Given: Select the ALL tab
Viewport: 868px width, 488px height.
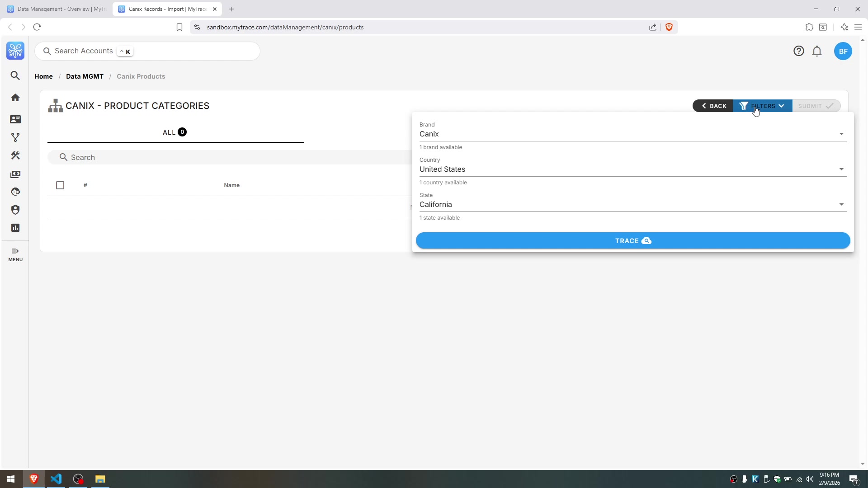Looking at the screenshot, I should (175, 132).
